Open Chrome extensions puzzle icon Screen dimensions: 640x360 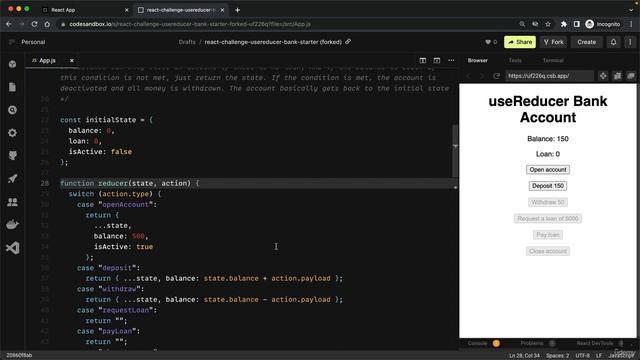coord(564,24)
